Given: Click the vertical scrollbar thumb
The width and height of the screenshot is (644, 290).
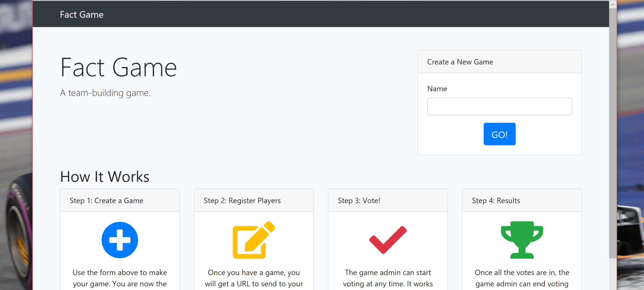Looking at the screenshot, I should (x=613, y=133).
